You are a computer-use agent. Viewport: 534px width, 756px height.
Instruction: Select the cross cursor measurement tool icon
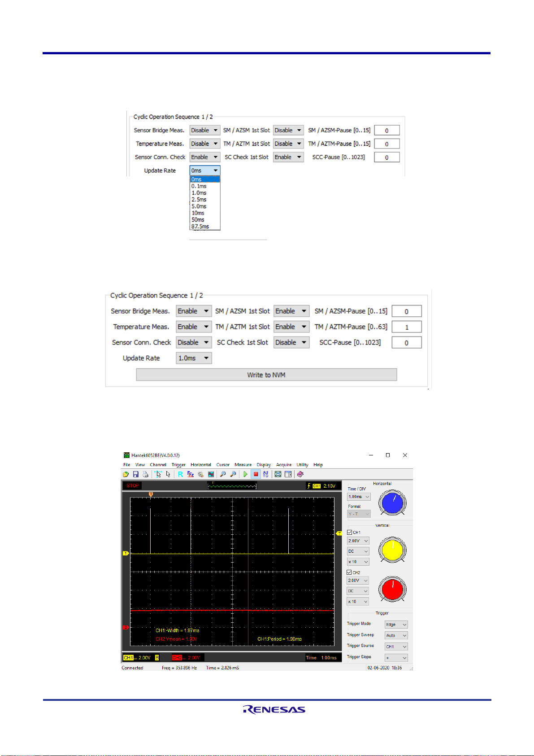158,474
